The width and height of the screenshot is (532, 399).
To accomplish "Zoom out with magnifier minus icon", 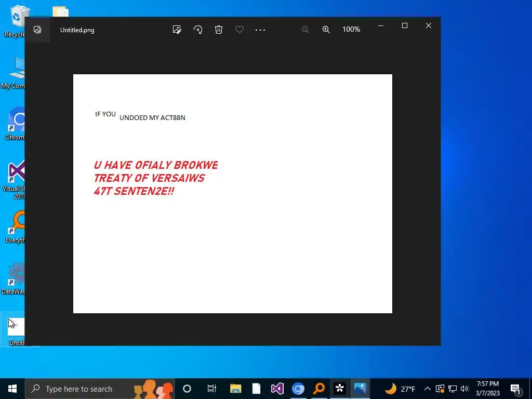I will [x=305, y=30].
